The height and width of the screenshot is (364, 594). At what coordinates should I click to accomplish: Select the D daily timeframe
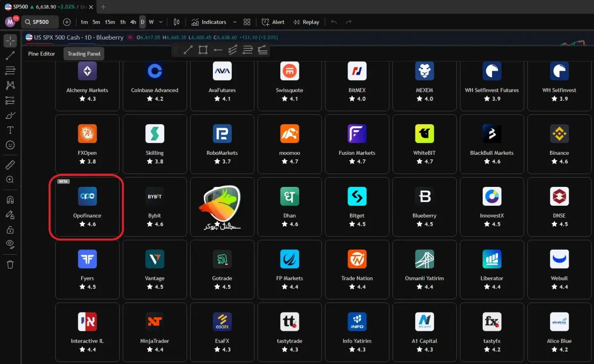click(x=143, y=22)
